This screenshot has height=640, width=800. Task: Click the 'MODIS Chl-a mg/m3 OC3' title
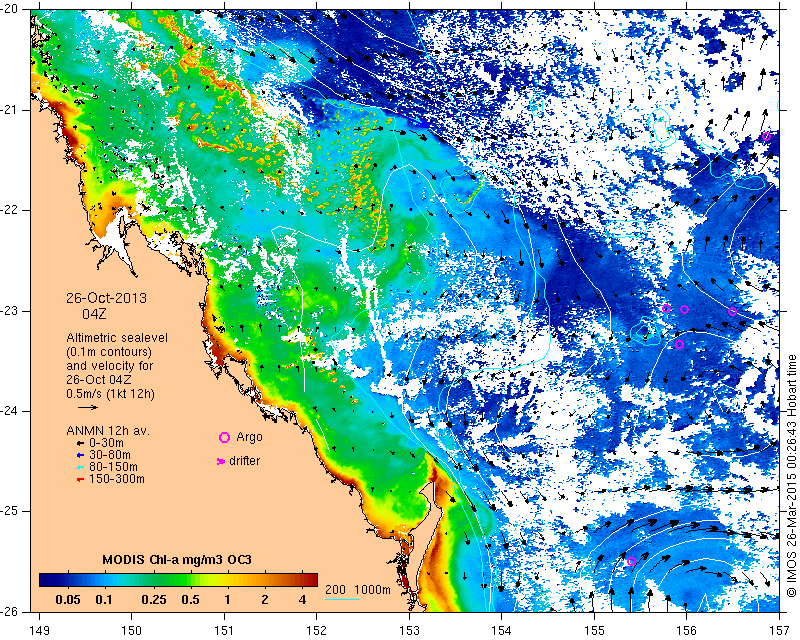(x=177, y=559)
